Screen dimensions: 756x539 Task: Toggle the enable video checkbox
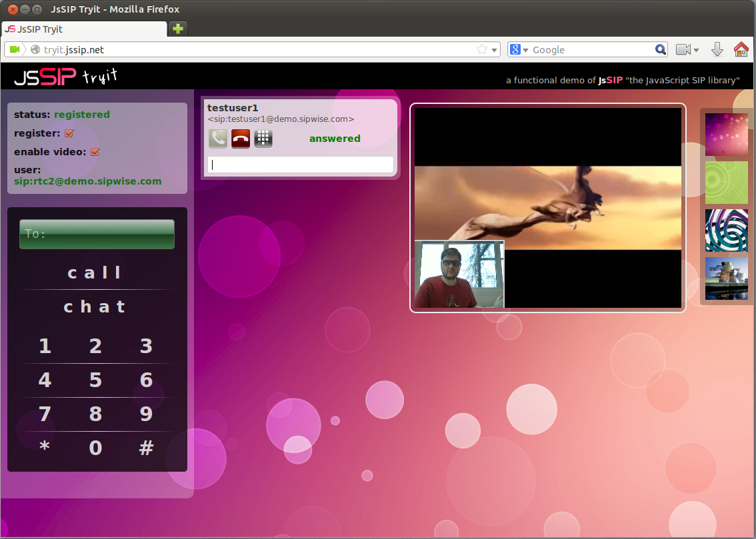pyautogui.click(x=95, y=152)
